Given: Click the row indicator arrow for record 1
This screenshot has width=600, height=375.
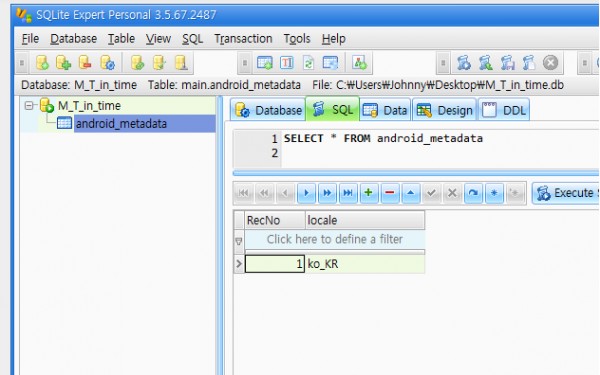Looking at the screenshot, I should pyautogui.click(x=239, y=264).
